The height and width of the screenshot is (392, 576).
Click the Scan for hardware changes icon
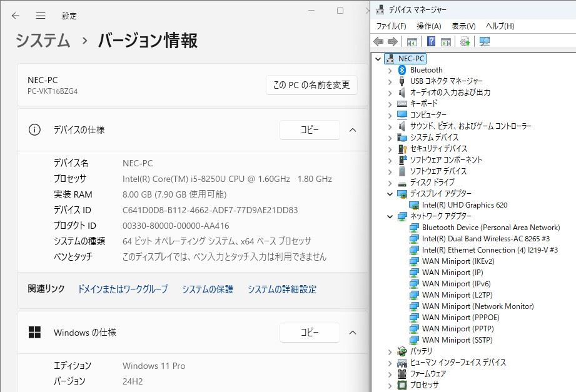[485, 41]
